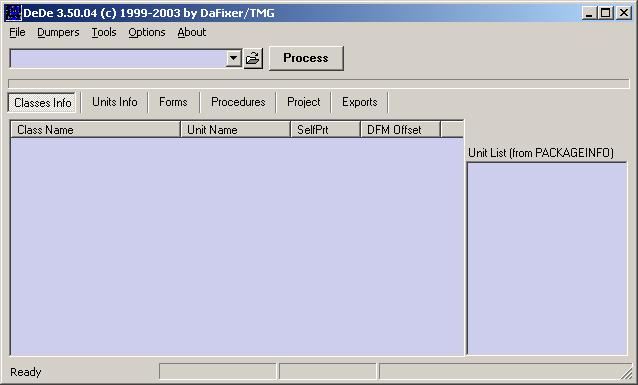
Task: Click the Unit List PACKAGEINFO list box
Action: tap(547, 259)
